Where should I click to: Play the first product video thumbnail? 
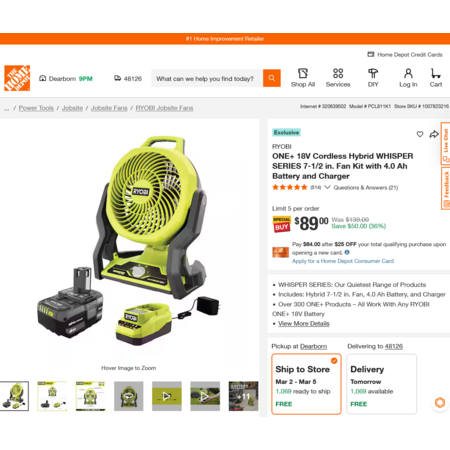167,396
